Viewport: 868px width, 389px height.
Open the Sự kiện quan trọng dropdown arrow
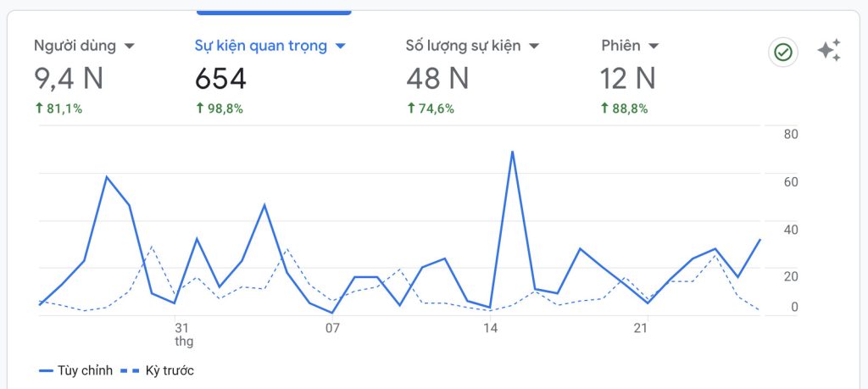tap(340, 46)
